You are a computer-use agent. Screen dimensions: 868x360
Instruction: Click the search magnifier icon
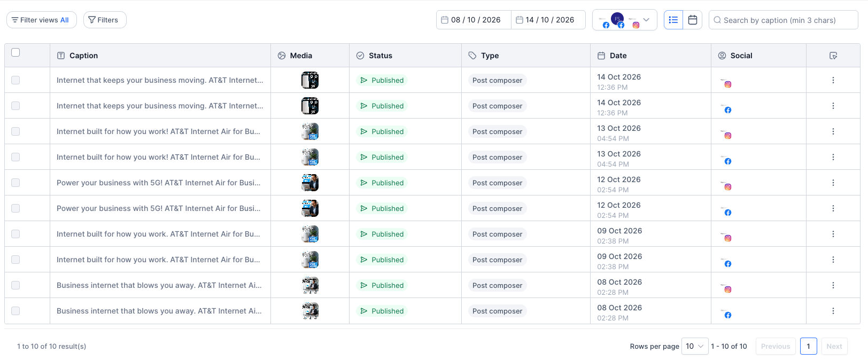[x=718, y=20]
